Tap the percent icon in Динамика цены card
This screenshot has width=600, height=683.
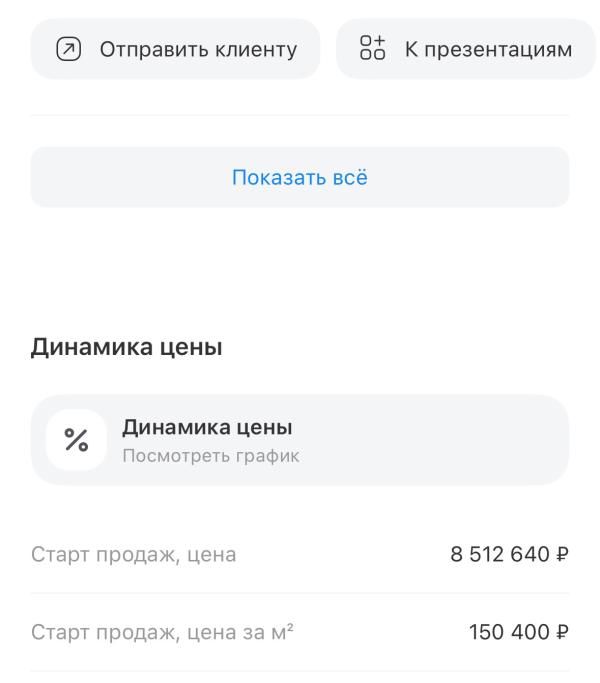click(x=76, y=440)
